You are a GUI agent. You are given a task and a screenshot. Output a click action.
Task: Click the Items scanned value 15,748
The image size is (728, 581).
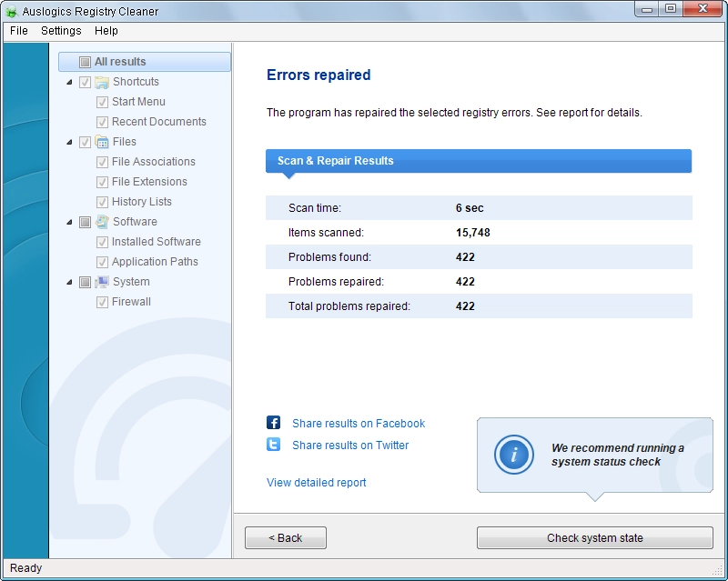coord(472,233)
